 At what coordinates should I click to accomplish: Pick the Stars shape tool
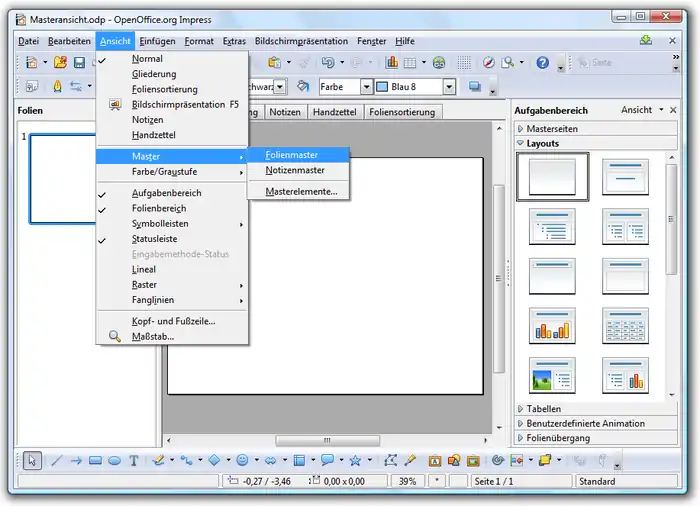[355, 460]
